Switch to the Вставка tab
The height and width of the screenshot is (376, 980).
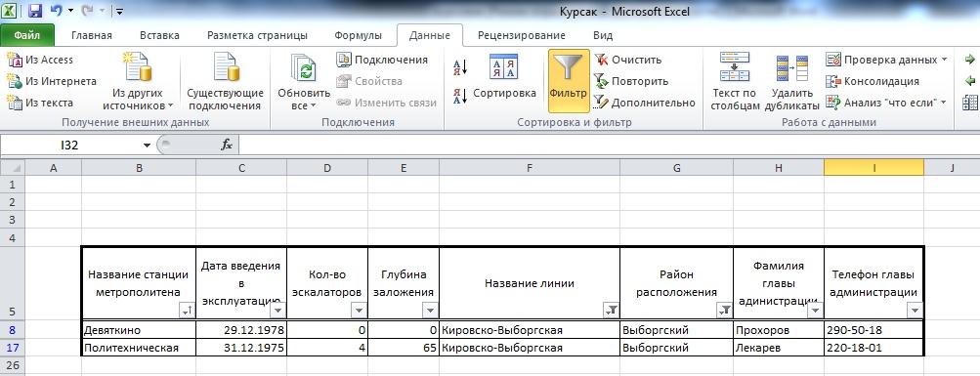tap(159, 35)
